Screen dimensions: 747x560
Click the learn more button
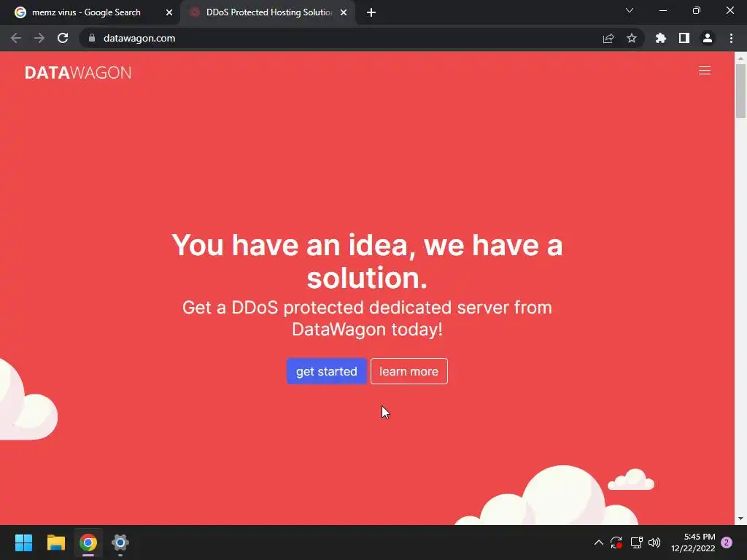(409, 371)
